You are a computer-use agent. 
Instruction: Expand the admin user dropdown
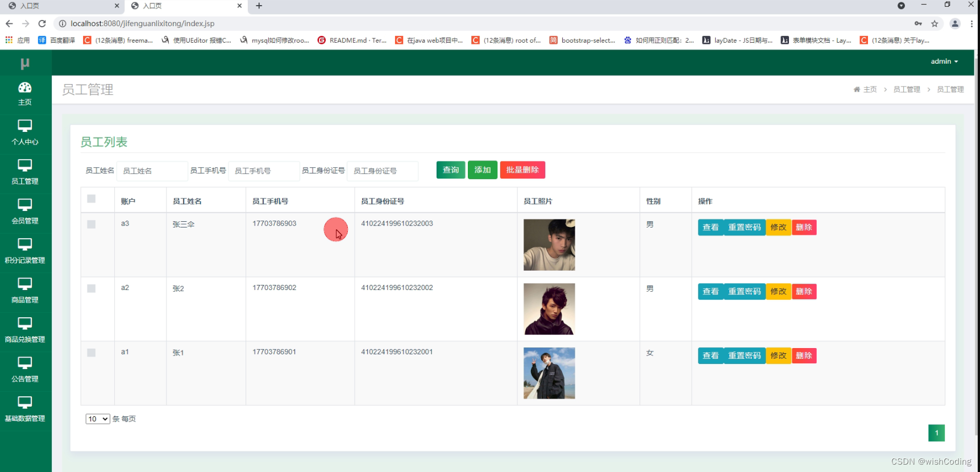[944, 61]
